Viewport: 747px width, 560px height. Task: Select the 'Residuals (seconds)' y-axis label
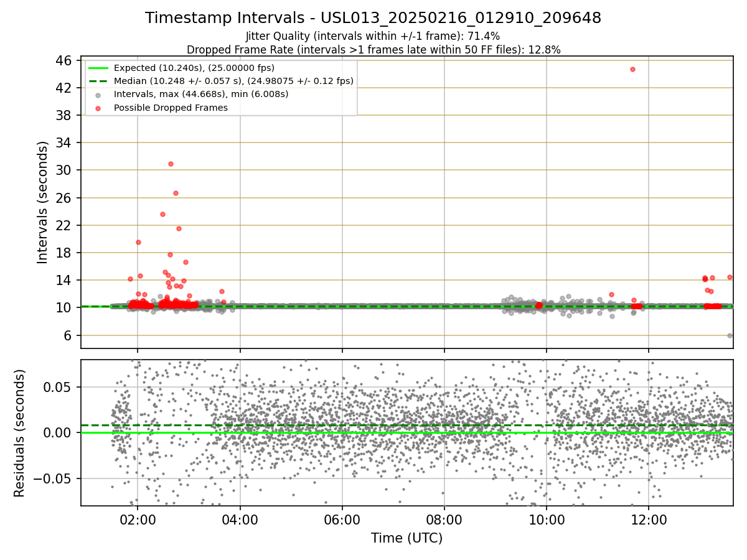click(19, 433)
